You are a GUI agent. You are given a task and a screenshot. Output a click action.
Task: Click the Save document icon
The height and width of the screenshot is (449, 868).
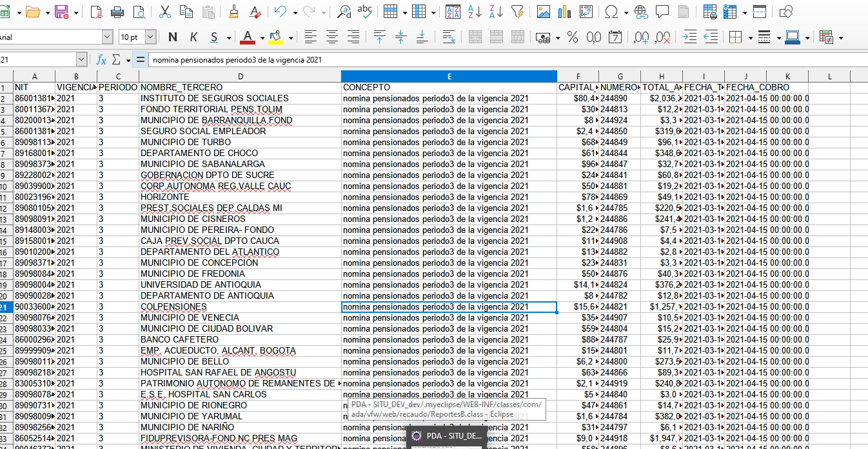point(61,12)
